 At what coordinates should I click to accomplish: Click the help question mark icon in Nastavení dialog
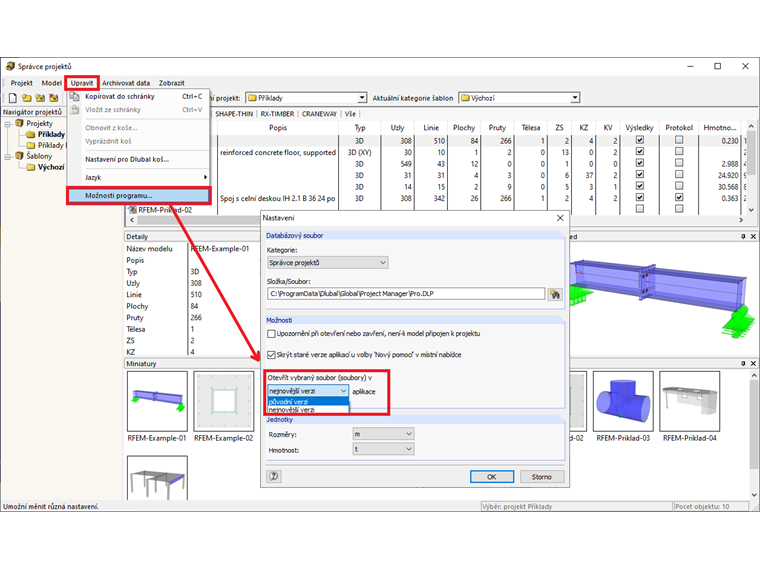(x=274, y=476)
